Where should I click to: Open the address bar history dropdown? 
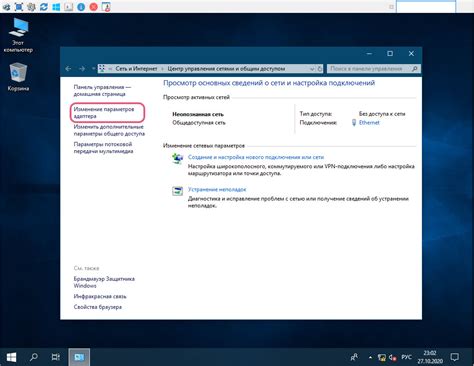point(312,69)
